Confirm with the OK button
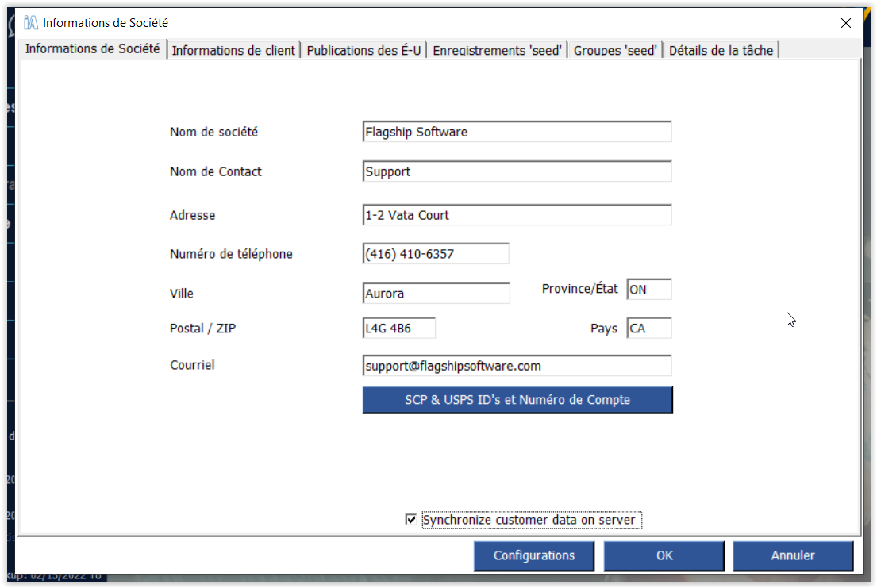Screen dimensions: 877x588 (664, 556)
